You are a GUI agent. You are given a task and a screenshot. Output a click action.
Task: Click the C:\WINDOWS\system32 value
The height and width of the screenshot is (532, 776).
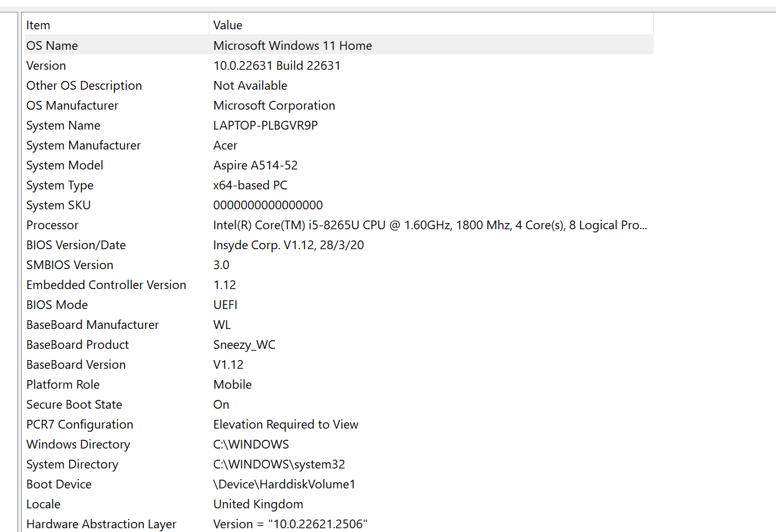(x=279, y=464)
